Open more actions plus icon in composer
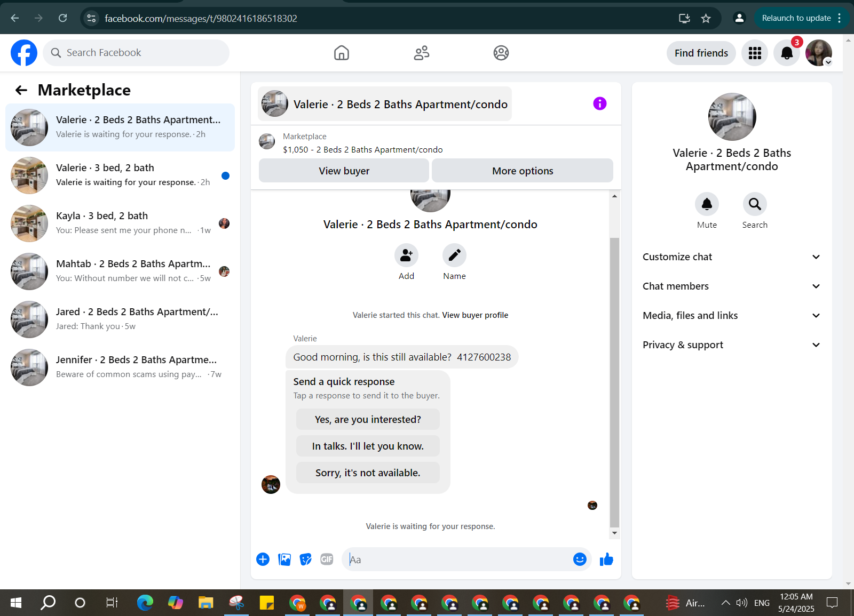 pyautogui.click(x=263, y=559)
